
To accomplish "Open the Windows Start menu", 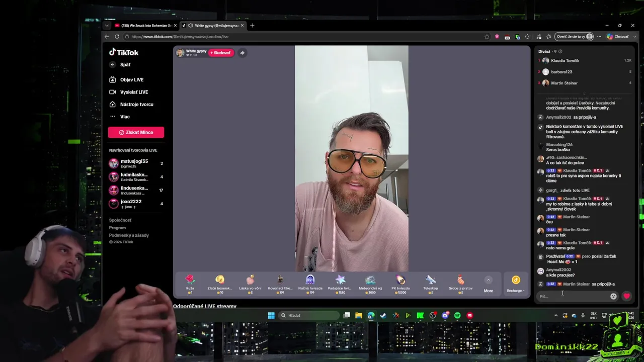I will pos(271,315).
